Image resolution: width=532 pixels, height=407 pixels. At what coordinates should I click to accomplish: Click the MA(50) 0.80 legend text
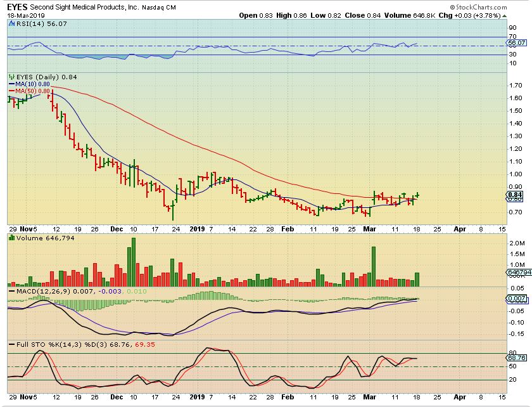(32, 91)
